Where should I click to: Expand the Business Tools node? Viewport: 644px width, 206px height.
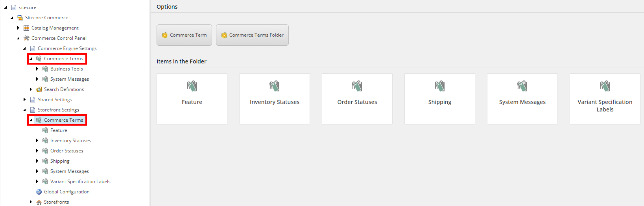pyautogui.click(x=37, y=69)
